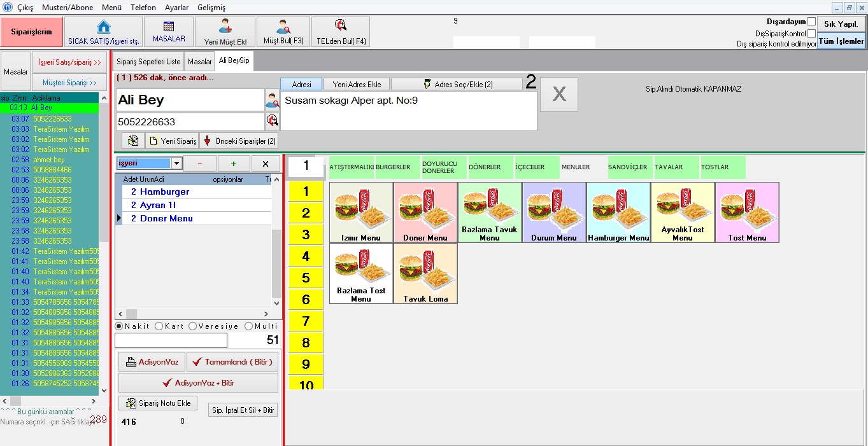Expand Önceki Siparişler (2) previous orders
This screenshot has width=868, height=446.
click(239, 141)
